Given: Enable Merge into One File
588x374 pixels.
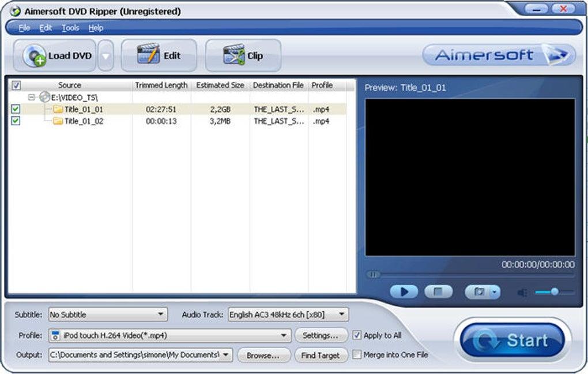Looking at the screenshot, I should click(357, 354).
